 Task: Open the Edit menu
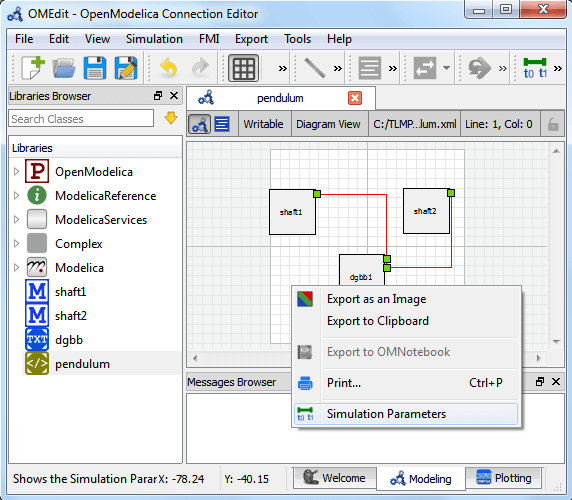click(59, 39)
